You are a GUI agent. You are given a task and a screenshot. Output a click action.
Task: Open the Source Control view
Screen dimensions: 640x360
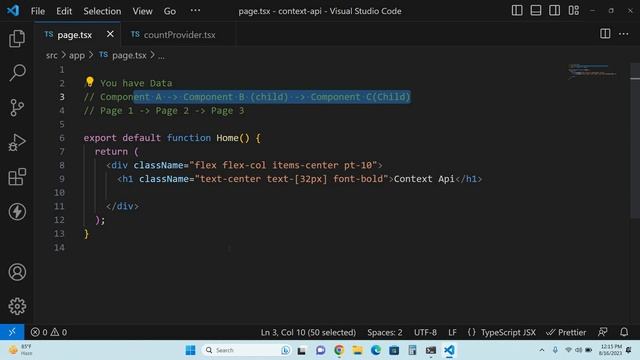[17, 108]
